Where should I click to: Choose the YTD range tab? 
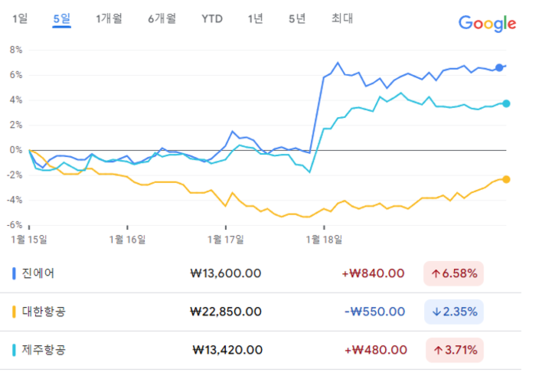click(x=212, y=19)
